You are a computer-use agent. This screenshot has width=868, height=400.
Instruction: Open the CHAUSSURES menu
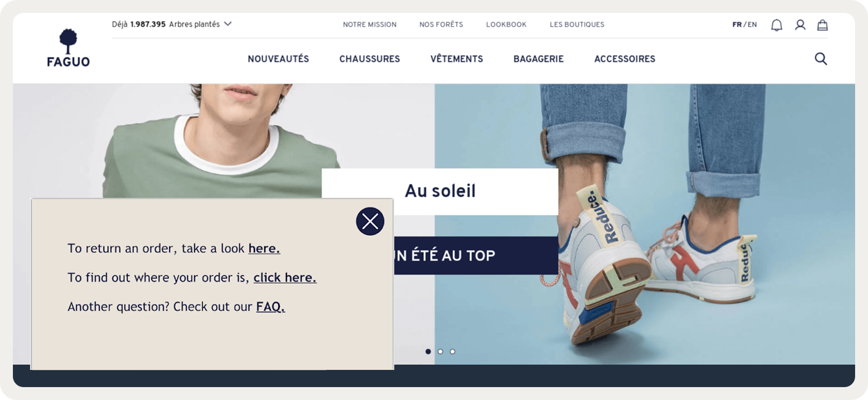370,59
